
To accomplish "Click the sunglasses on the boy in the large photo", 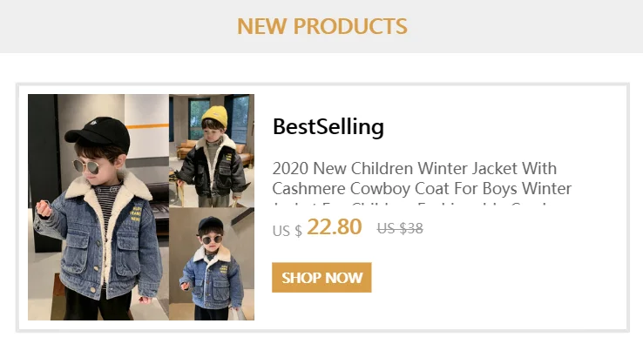I will tap(87, 166).
